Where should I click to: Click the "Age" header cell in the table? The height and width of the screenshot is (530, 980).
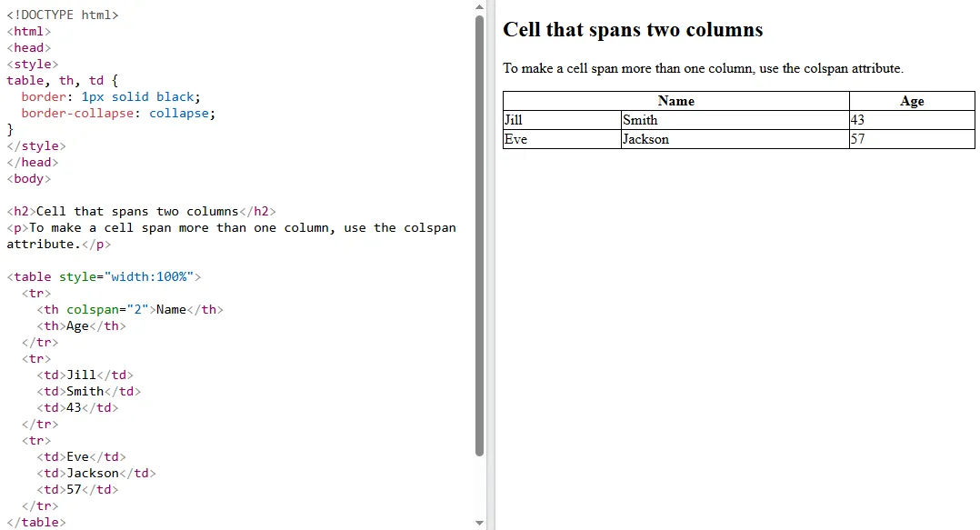click(x=911, y=100)
